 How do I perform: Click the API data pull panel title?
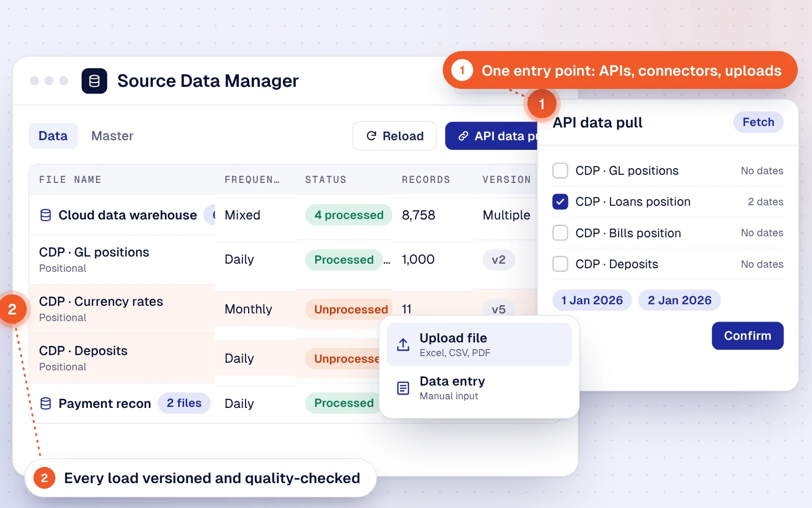(597, 122)
